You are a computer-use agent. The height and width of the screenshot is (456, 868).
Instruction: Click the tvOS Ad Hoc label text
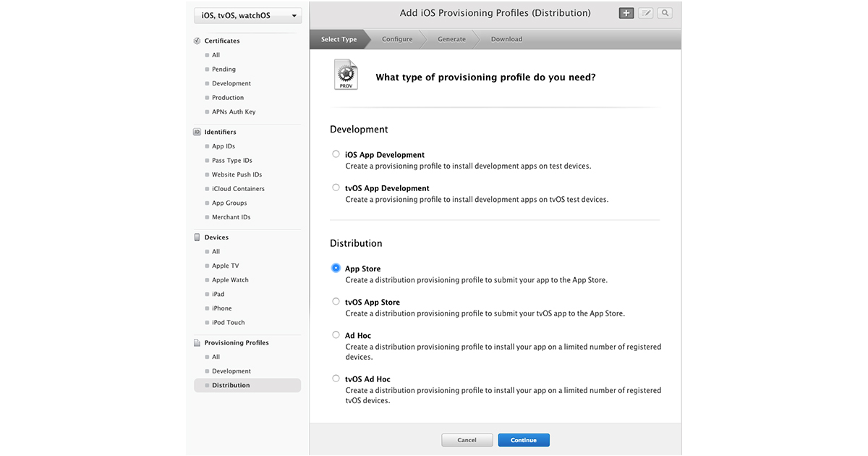pyautogui.click(x=367, y=379)
